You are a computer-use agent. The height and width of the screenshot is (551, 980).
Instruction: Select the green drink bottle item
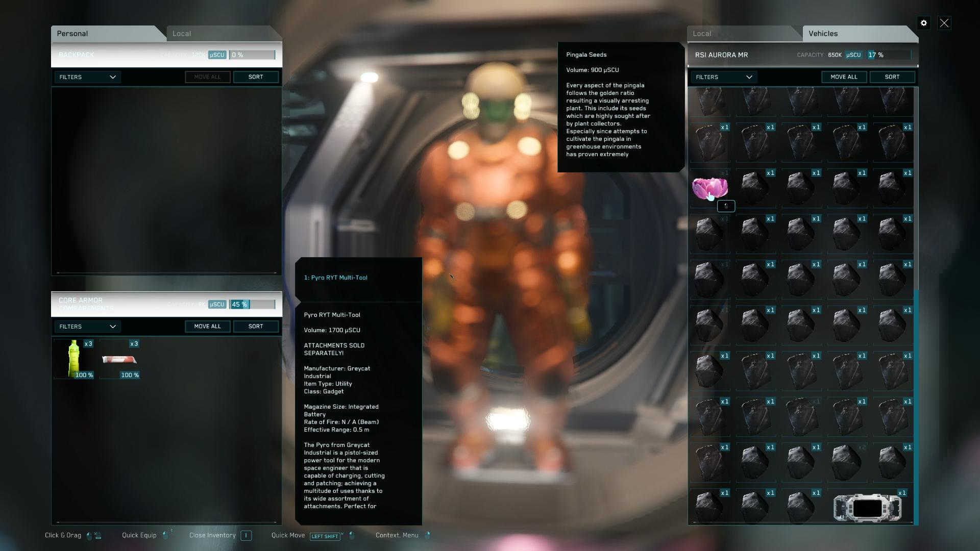pos(75,359)
